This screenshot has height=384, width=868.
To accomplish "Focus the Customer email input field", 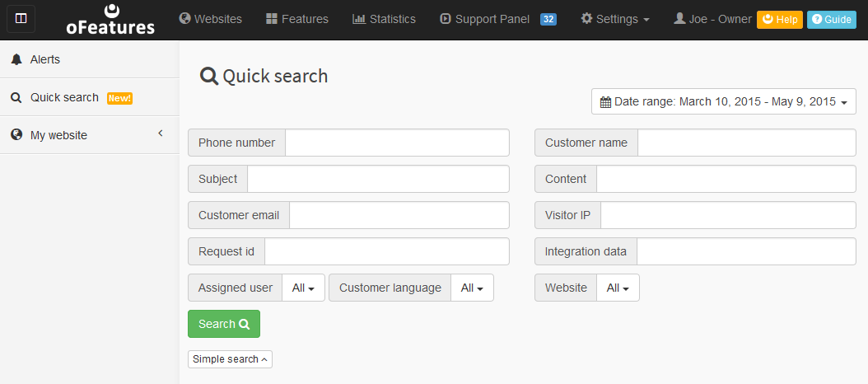I will pyautogui.click(x=399, y=215).
